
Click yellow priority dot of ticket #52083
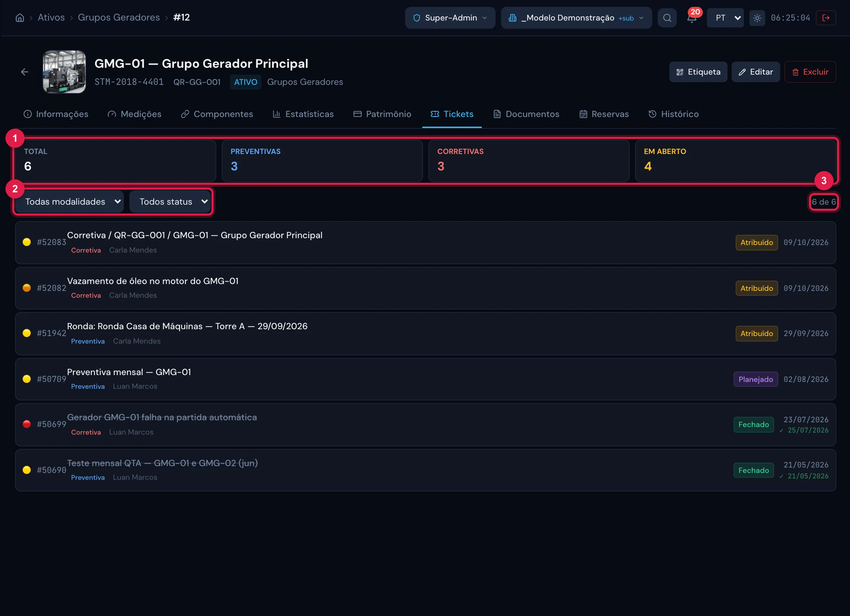[27, 242]
